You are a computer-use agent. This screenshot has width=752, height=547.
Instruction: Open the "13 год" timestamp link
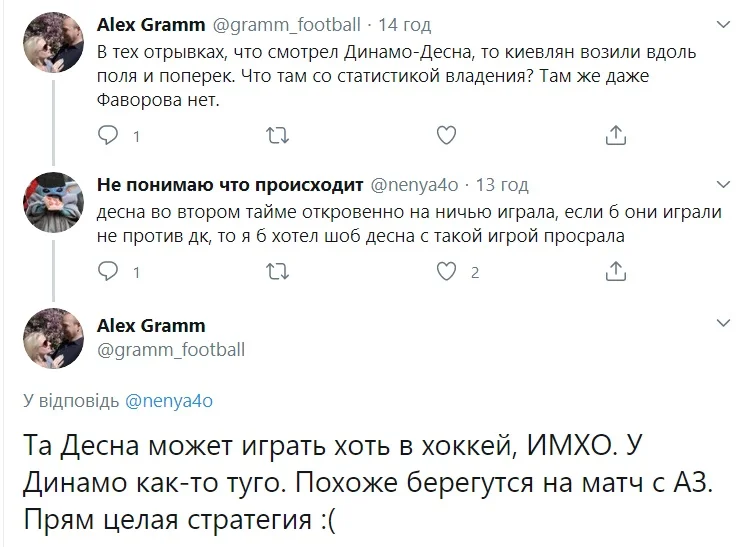(x=505, y=185)
